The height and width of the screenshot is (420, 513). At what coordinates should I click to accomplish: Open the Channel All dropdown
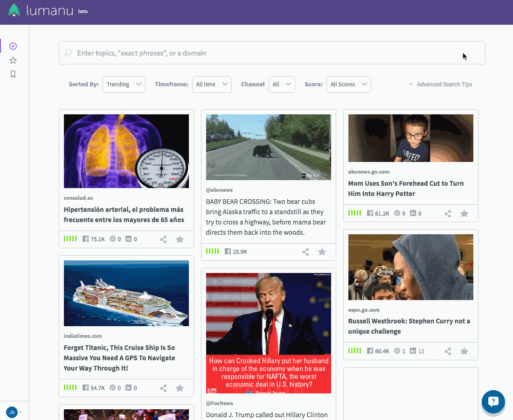[x=282, y=84]
